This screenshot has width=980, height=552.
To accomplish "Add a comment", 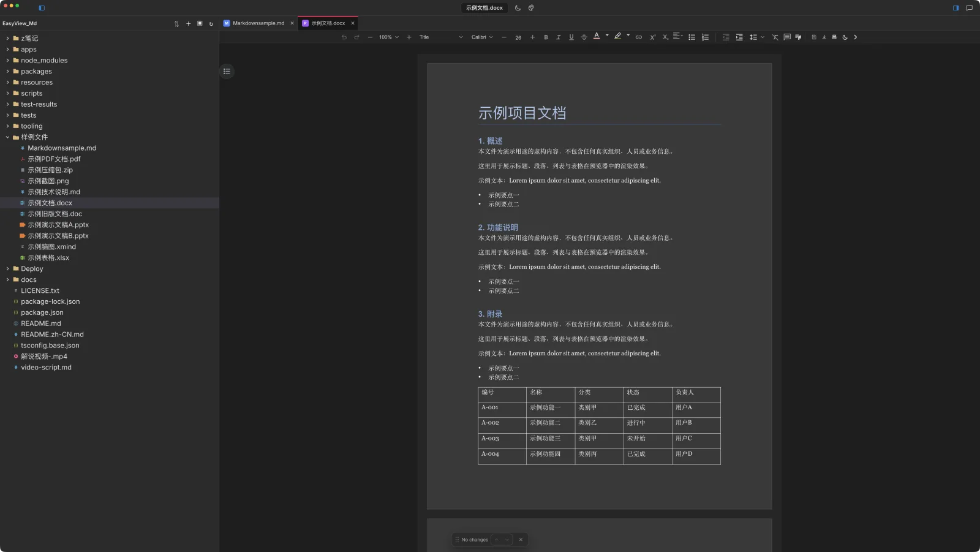I will click(x=787, y=37).
